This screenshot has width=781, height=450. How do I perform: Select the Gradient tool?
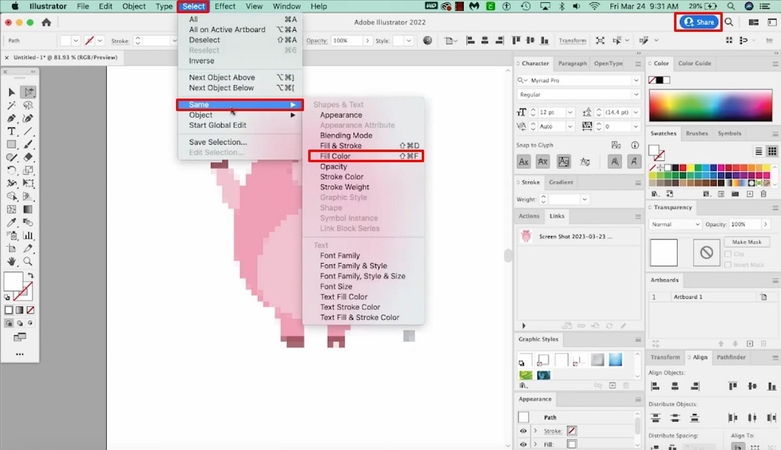(x=28, y=209)
